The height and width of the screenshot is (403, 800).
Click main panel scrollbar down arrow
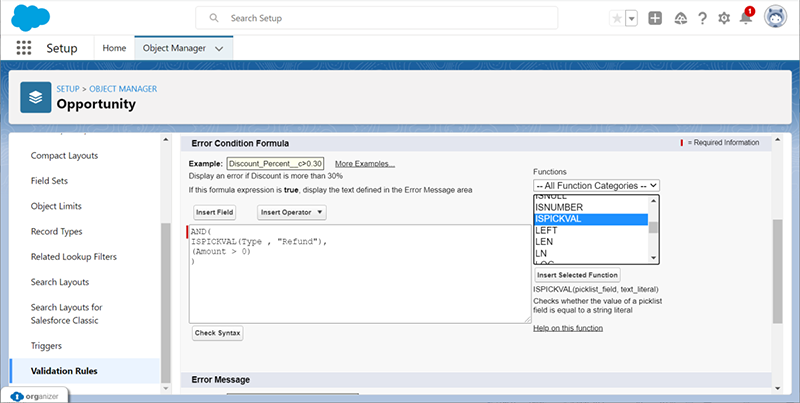[x=777, y=388]
